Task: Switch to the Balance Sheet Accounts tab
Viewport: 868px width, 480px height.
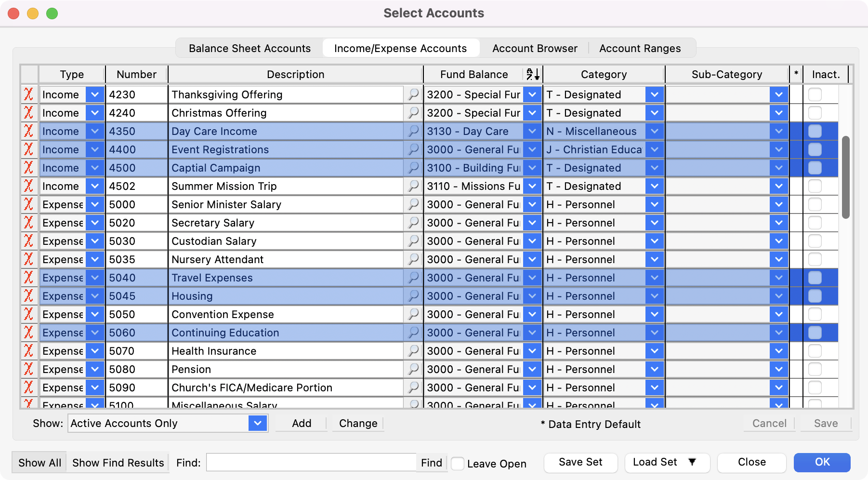Action: 250,48
